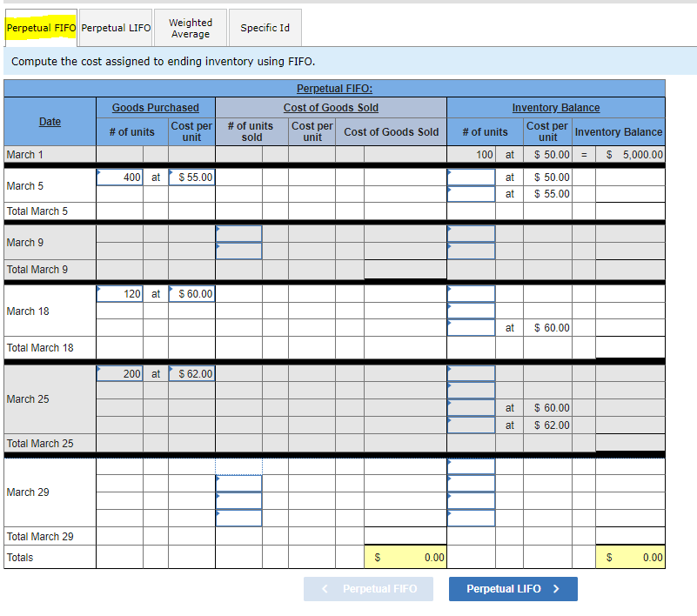Select first March 9 units sold input
Viewport: 697px width, 616px height.
point(238,234)
